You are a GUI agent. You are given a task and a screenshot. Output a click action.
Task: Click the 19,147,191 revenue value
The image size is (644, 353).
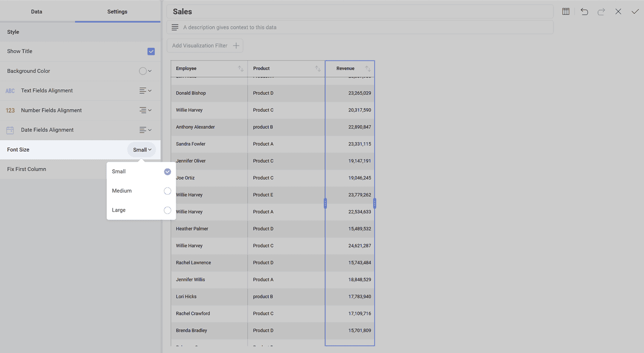(359, 161)
